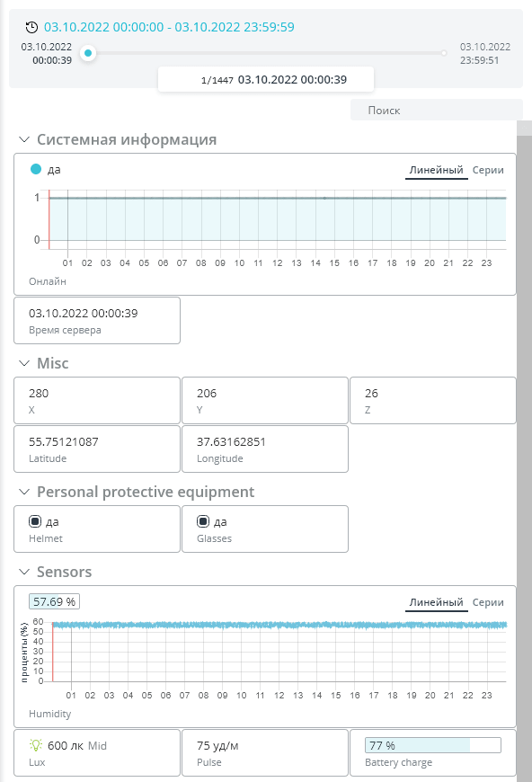Switch Online chart to Серии tab
The height and width of the screenshot is (782, 532).
(488, 170)
